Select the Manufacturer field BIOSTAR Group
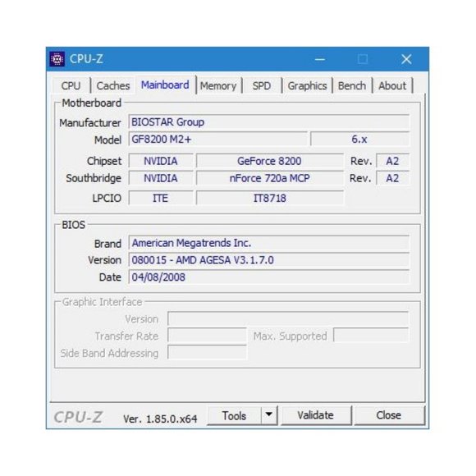The width and height of the screenshot is (476, 476). coord(268,122)
